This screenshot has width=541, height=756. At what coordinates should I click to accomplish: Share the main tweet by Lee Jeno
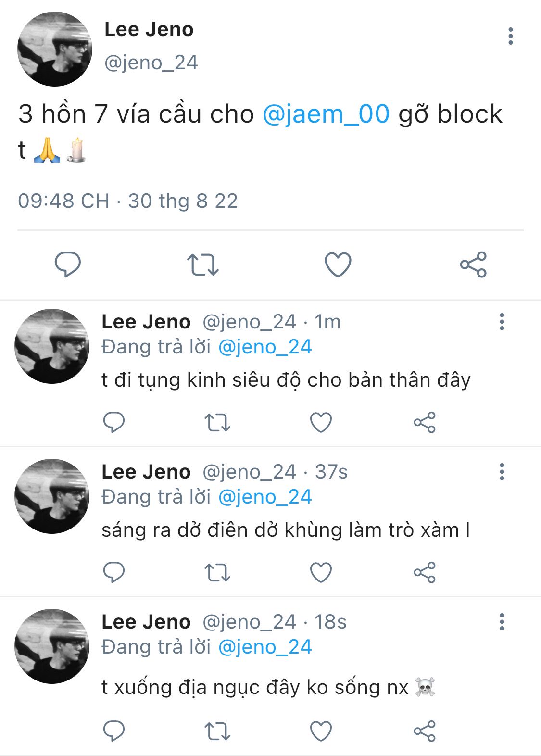[473, 264]
